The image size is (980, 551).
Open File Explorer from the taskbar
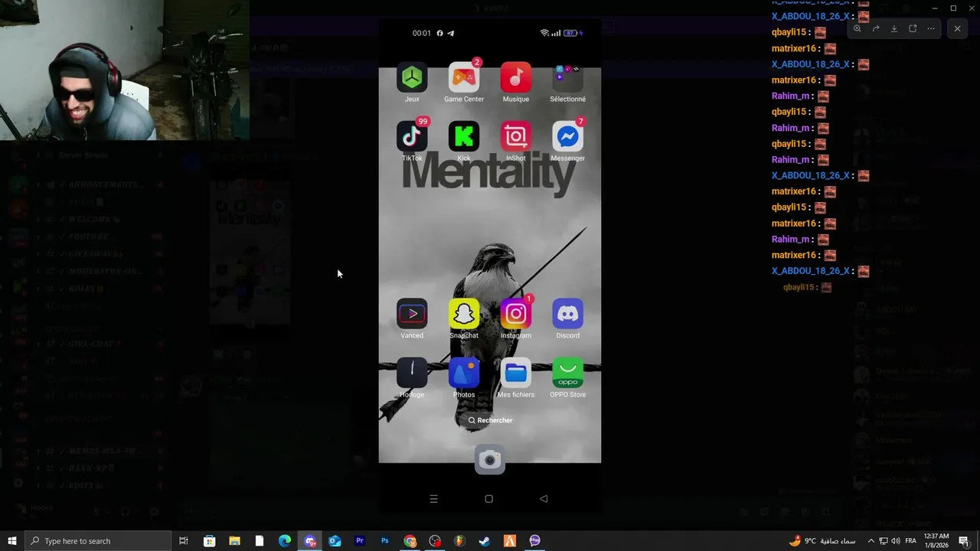[234, 541]
